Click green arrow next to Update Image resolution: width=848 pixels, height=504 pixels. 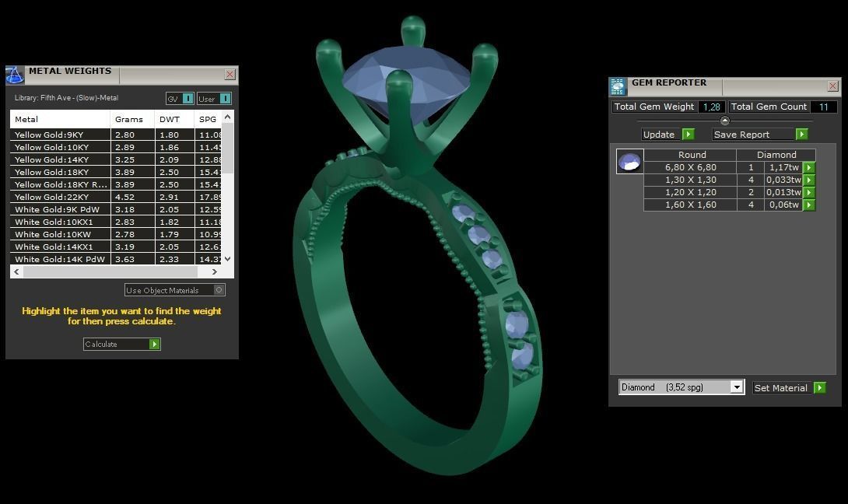click(688, 134)
